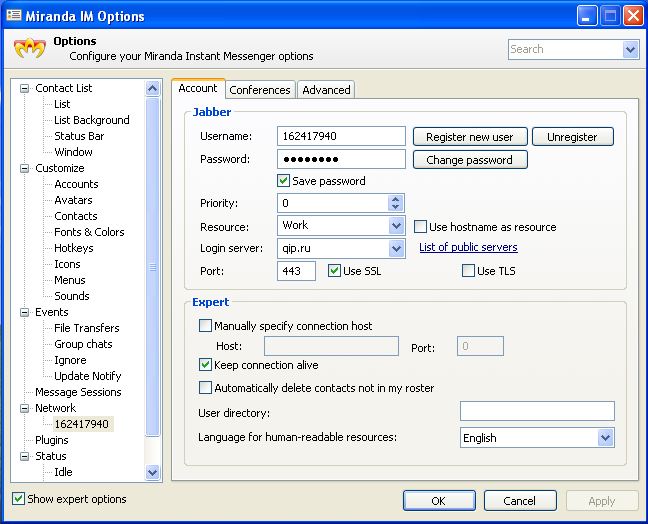Toggle Show expert options checkbox
The height and width of the screenshot is (524, 648).
(18, 498)
